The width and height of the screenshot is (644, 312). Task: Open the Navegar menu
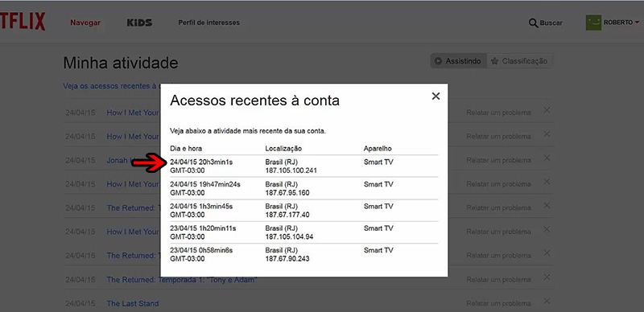[85, 23]
